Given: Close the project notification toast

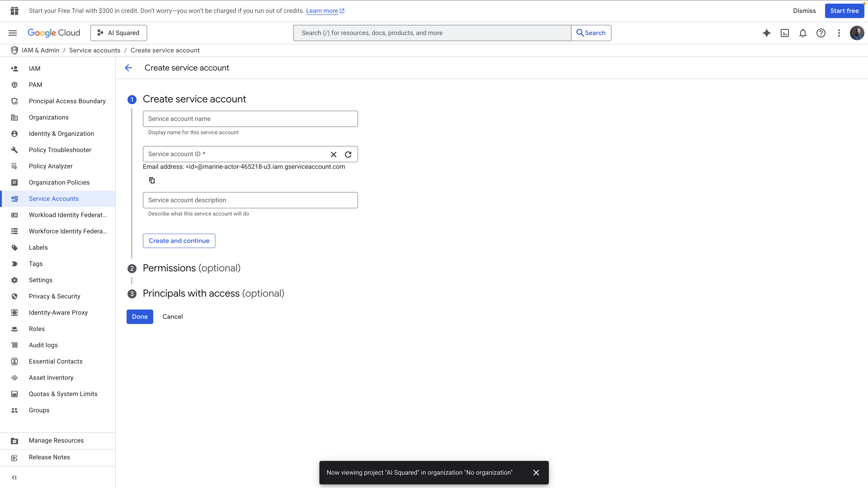Looking at the screenshot, I should [536, 472].
